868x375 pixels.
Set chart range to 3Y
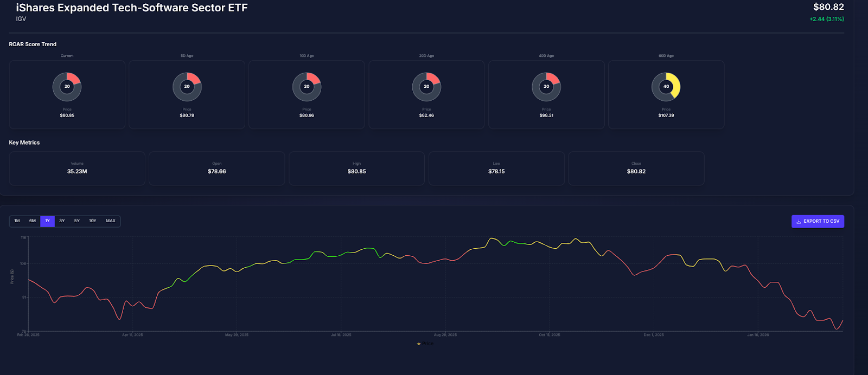(62, 221)
